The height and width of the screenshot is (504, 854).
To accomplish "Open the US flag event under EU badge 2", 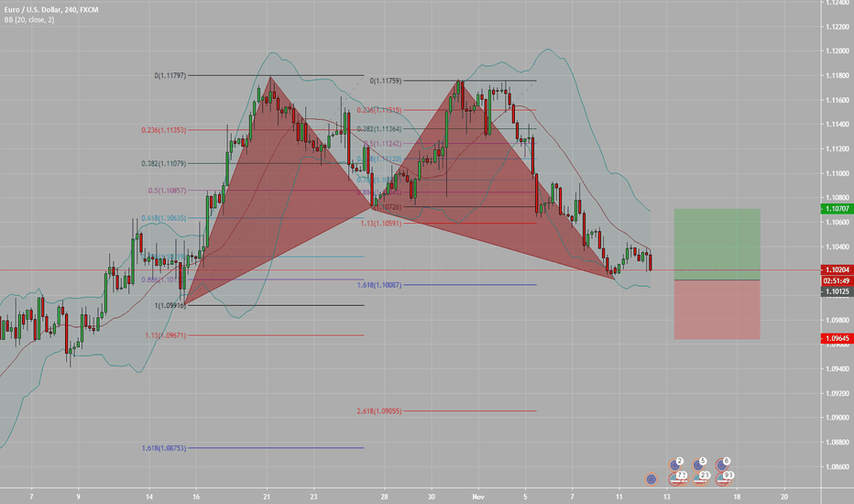I will pos(677,479).
